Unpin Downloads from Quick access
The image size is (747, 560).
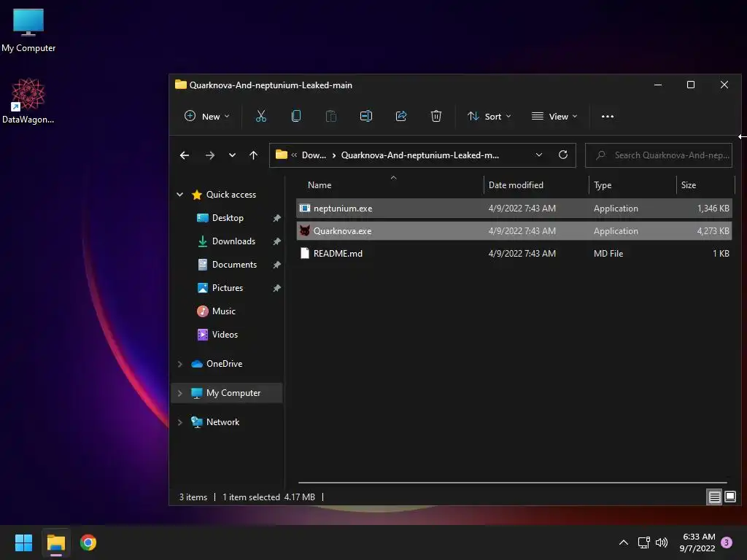[x=276, y=241]
